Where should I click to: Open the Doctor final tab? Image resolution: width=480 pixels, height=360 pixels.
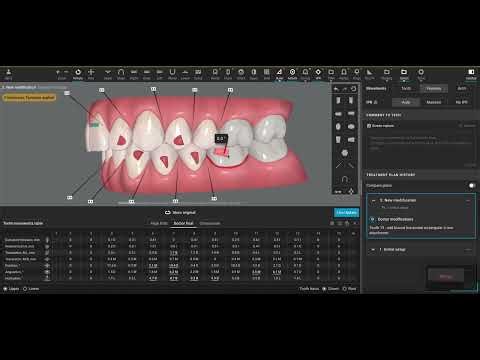tap(183, 223)
